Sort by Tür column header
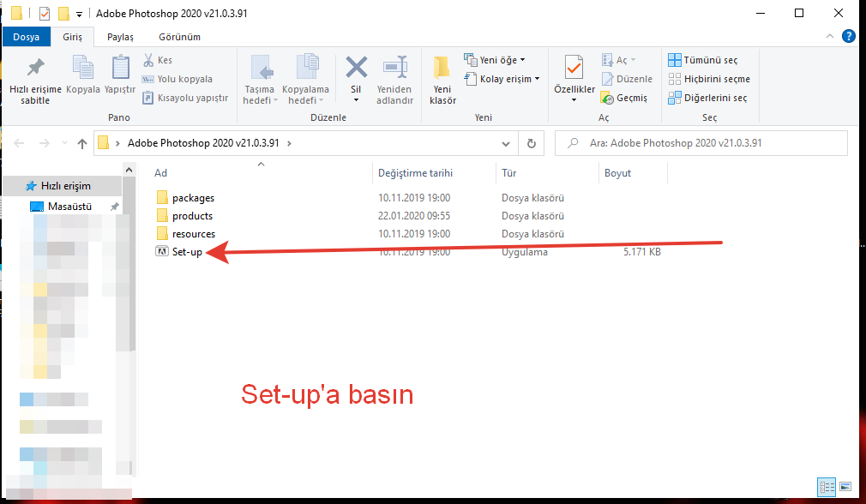The width and height of the screenshot is (866, 504). (x=508, y=173)
